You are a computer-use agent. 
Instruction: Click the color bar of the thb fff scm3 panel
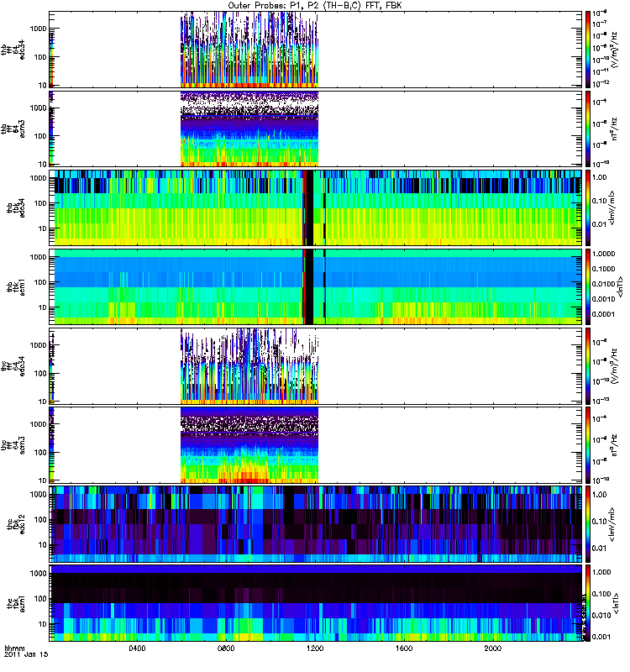click(588, 129)
